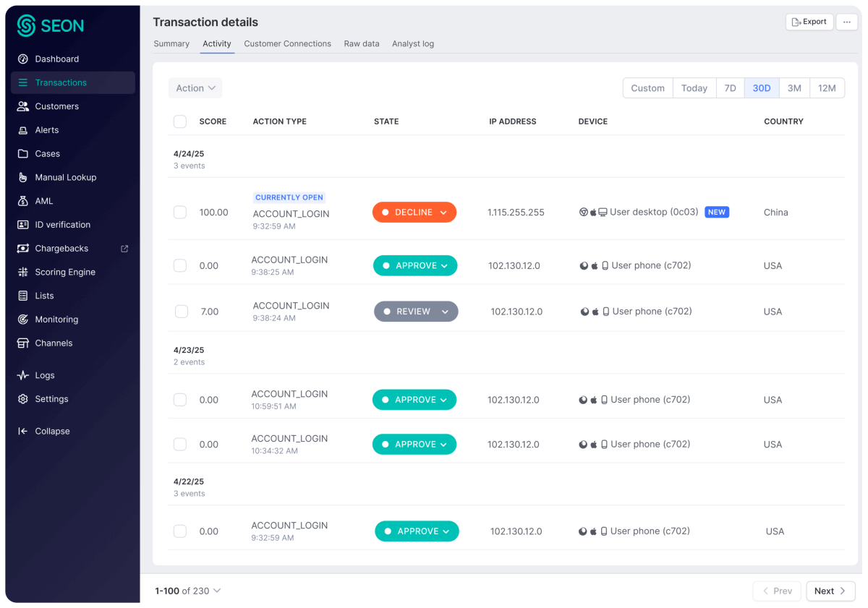Open Chargebacks external link icon

pos(124,249)
